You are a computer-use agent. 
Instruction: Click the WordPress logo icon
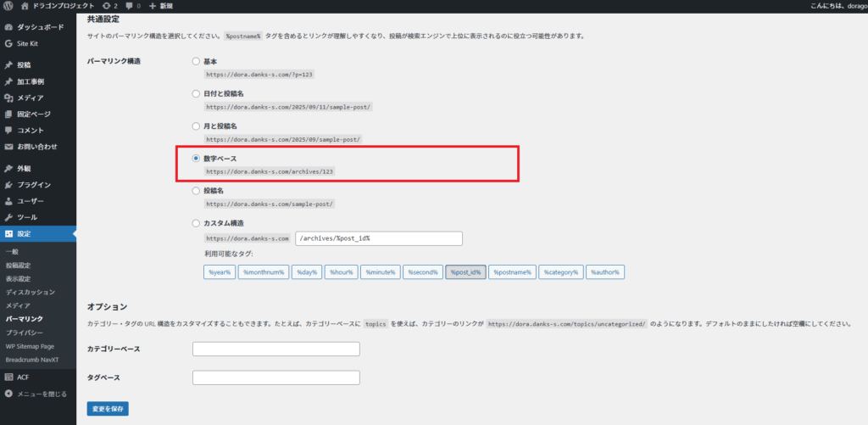pyautogui.click(x=8, y=6)
